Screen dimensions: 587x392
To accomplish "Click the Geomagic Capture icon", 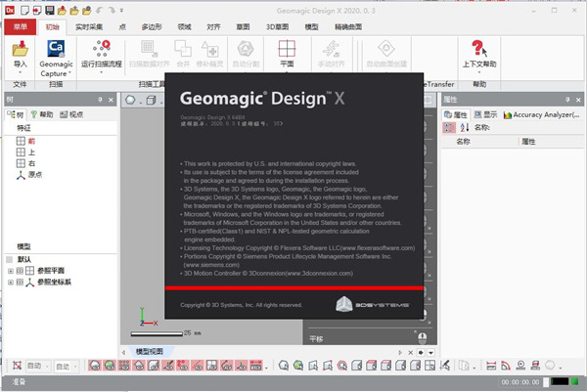I will point(56,48).
